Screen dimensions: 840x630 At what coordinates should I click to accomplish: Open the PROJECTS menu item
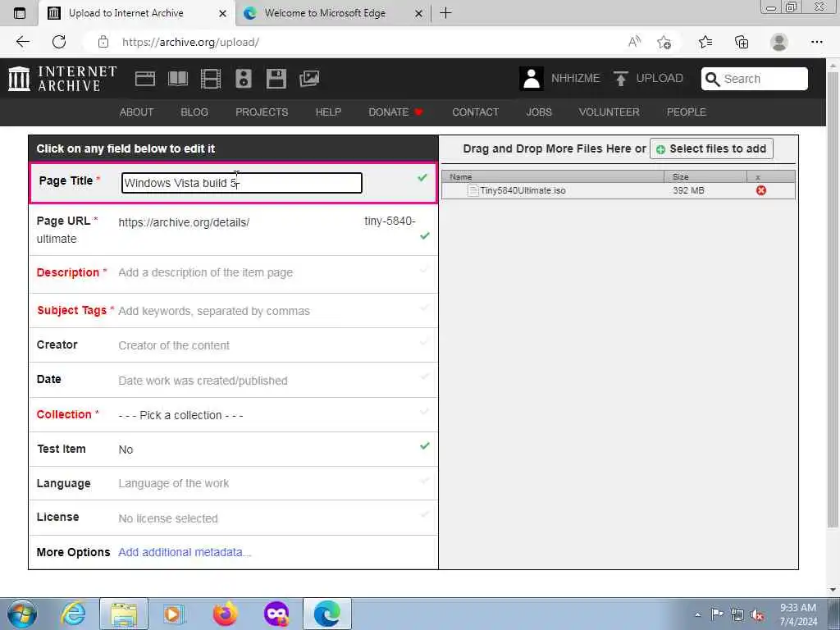click(262, 112)
